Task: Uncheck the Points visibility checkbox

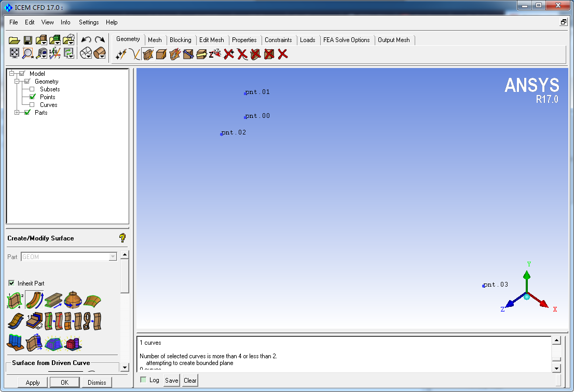Action: [33, 97]
